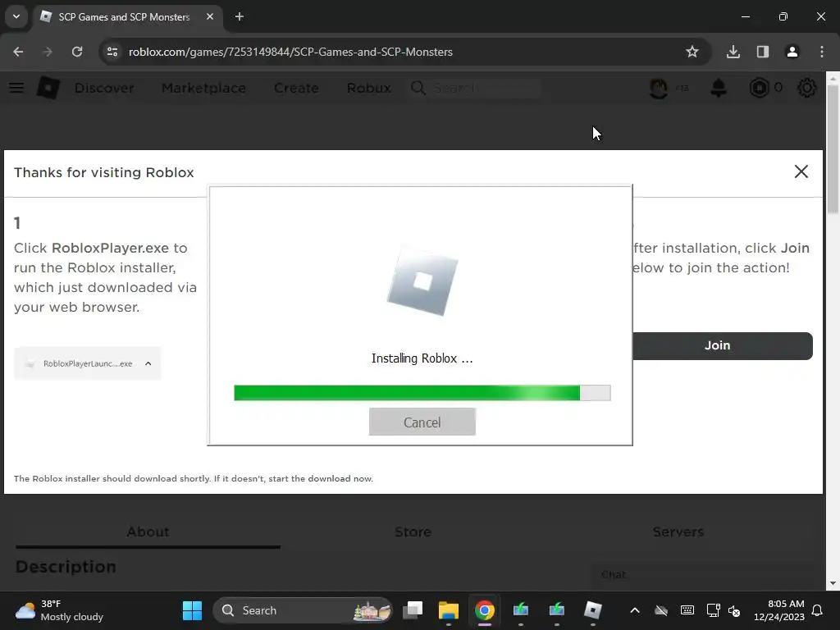Click the Chrome forward arrow
Screen dimensions: 840x630
48,52
